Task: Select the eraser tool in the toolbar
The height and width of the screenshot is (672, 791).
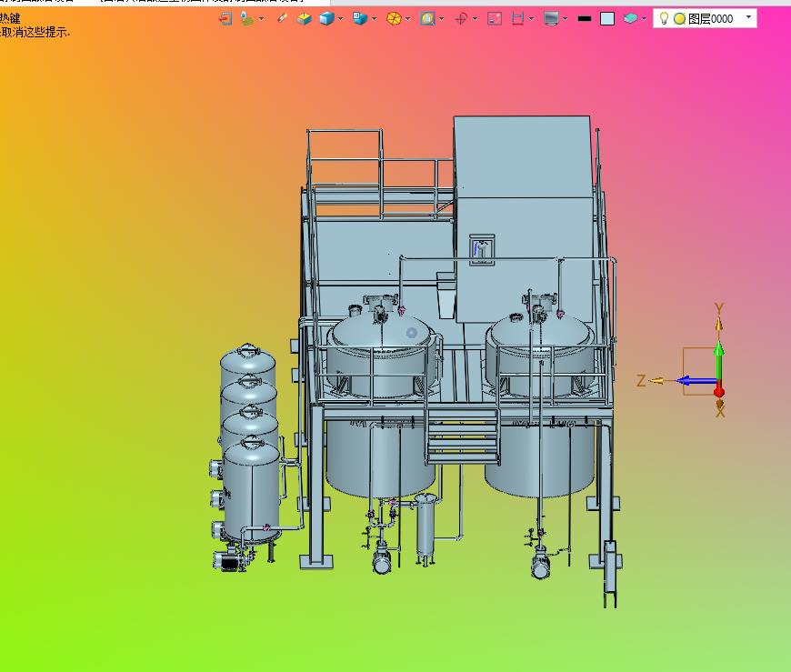Action: click(x=282, y=18)
